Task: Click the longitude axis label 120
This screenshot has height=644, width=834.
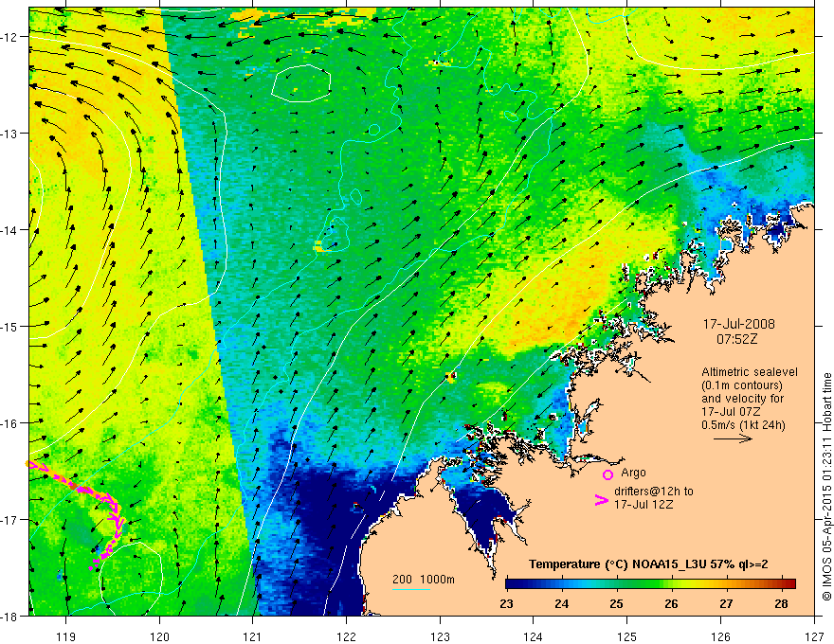Action: (x=159, y=636)
